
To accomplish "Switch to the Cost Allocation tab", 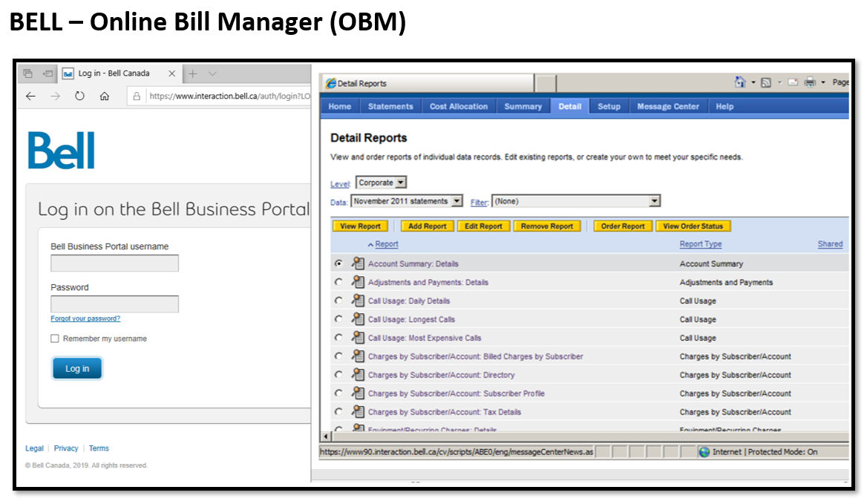I will (x=459, y=107).
